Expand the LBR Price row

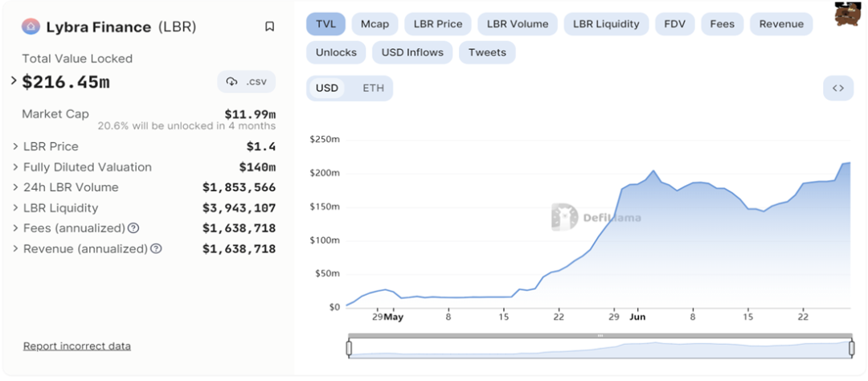pyautogui.click(x=15, y=146)
